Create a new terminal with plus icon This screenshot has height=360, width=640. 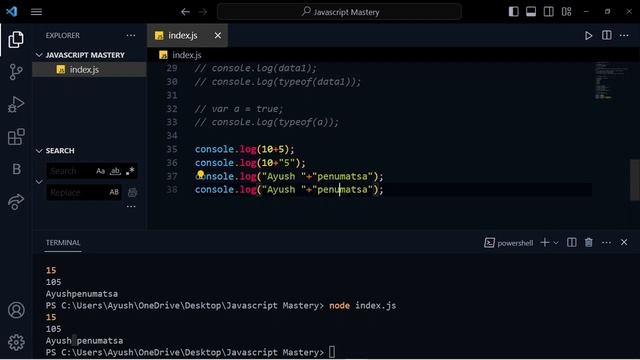pyautogui.click(x=544, y=242)
